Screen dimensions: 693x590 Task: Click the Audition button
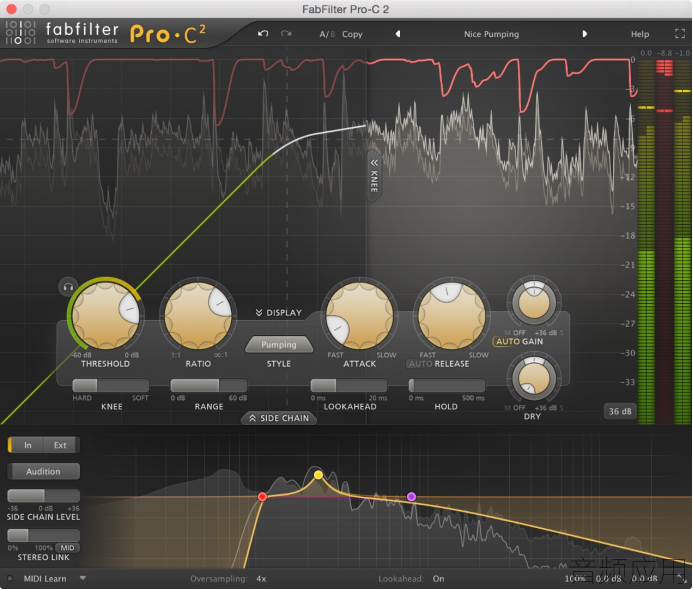tap(43, 472)
